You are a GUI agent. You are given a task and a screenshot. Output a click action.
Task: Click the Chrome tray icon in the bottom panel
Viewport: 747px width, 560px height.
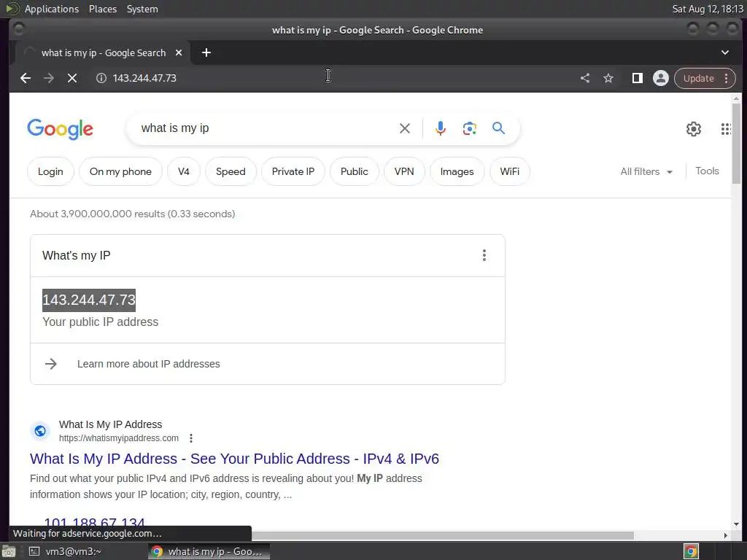pyautogui.click(x=691, y=551)
